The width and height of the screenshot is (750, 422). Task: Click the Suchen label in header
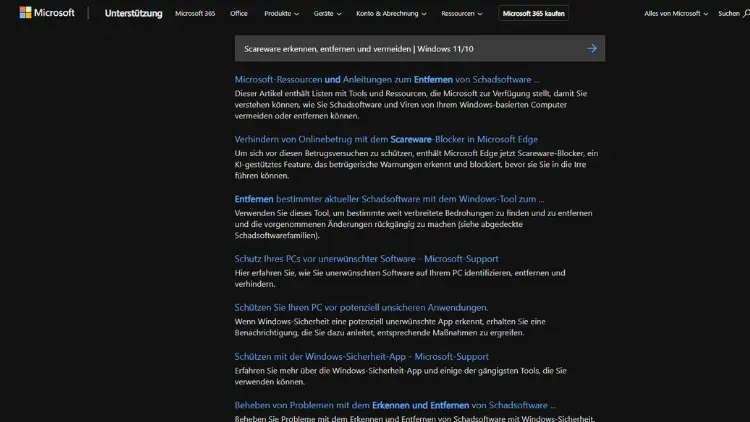pos(728,13)
